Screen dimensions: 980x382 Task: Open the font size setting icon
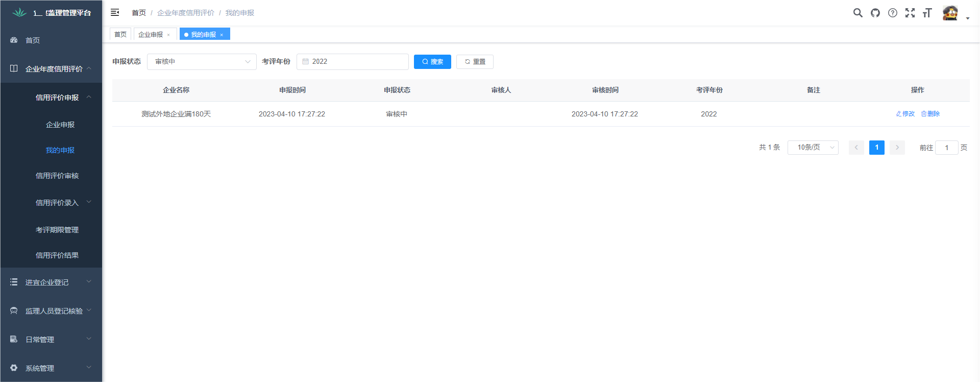coord(927,13)
